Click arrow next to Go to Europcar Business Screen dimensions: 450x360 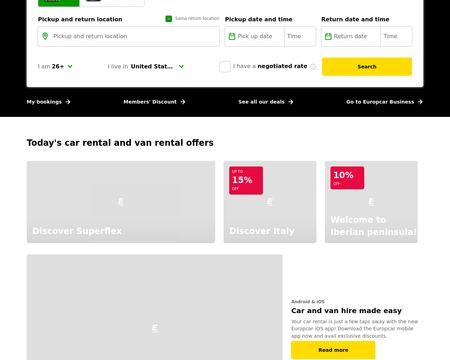pyautogui.click(x=420, y=102)
